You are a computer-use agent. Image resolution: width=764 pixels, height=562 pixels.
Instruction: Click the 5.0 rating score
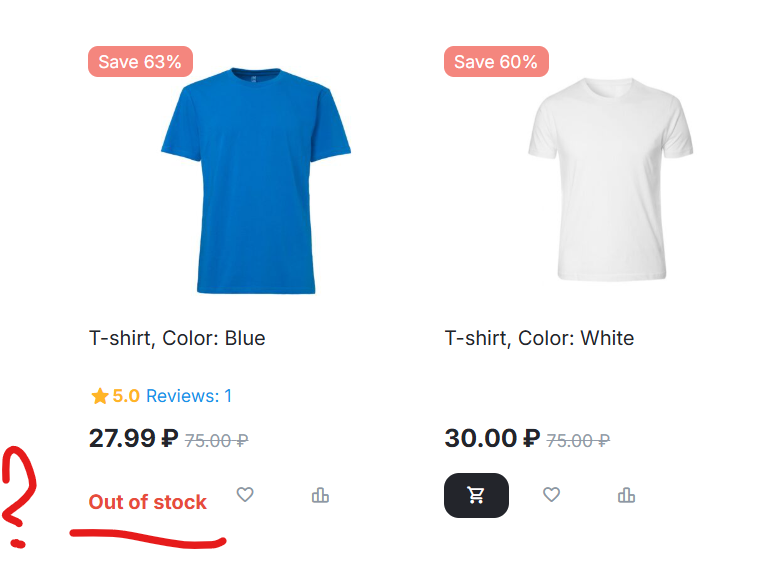coord(126,396)
